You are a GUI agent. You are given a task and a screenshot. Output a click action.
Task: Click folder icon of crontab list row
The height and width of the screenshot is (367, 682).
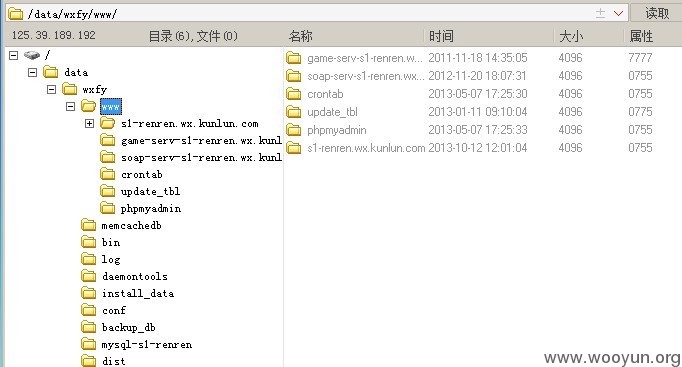click(x=294, y=94)
